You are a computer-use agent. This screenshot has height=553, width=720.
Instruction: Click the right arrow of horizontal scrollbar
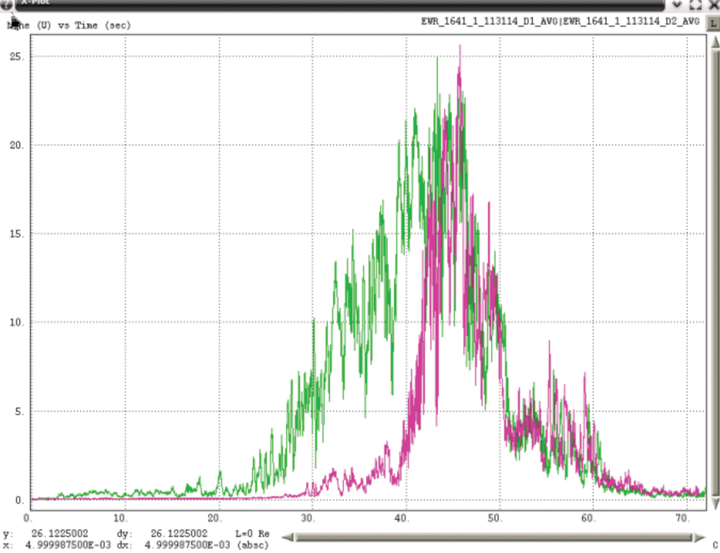pyautogui.click(x=698, y=538)
